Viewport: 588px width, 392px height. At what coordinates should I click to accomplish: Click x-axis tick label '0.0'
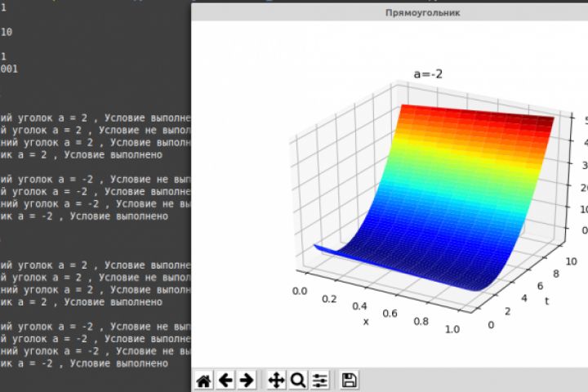tap(300, 291)
